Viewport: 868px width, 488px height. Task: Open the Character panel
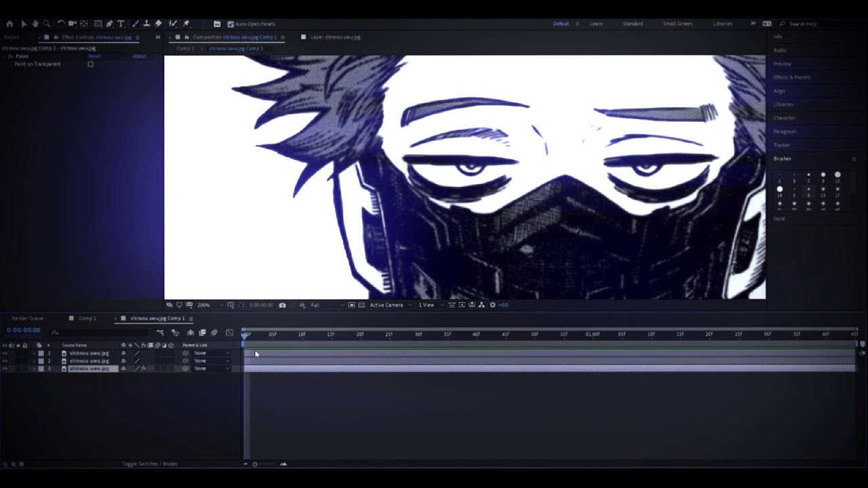pos(785,118)
